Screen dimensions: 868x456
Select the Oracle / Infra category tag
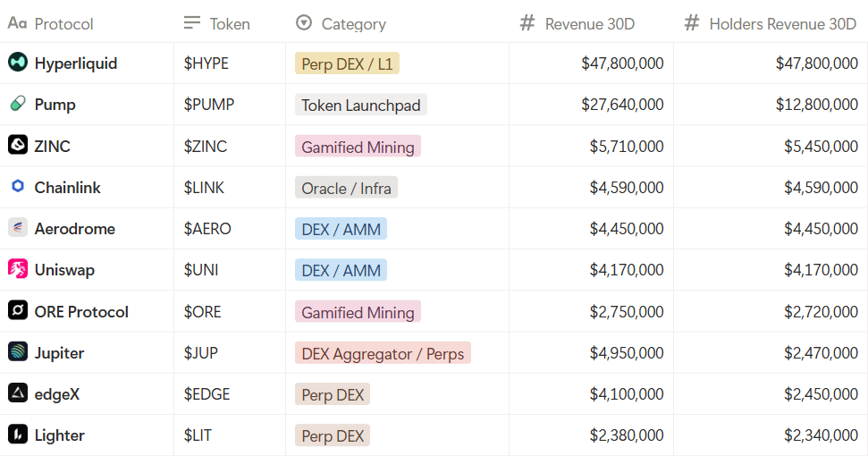click(x=346, y=188)
